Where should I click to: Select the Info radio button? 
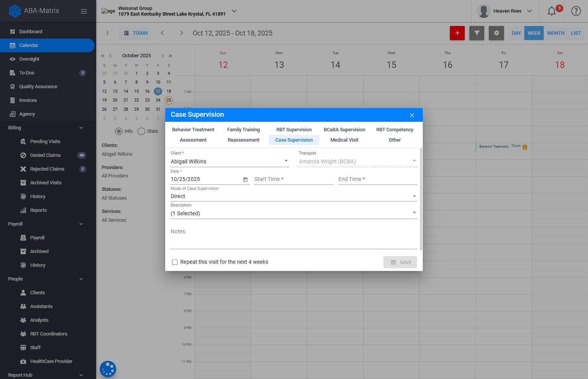[119, 131]
